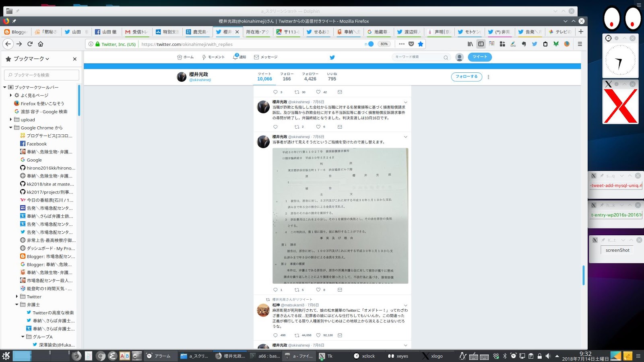The height and width of the screenshot is (362, 644).
Task: Collapse the Google Chrome から folder
Action: click(11, 128)
